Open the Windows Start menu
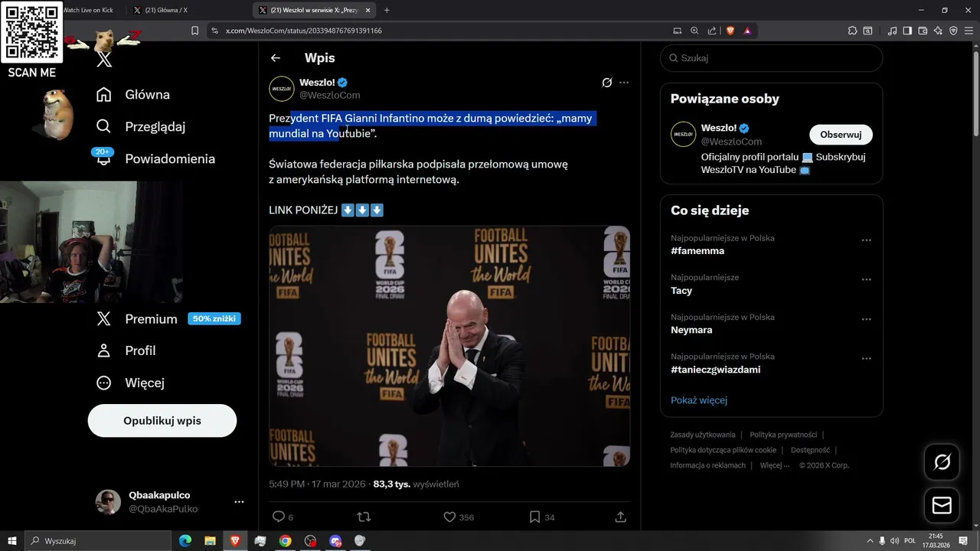The height and width of the screenshot is (551, 980). 11,541
